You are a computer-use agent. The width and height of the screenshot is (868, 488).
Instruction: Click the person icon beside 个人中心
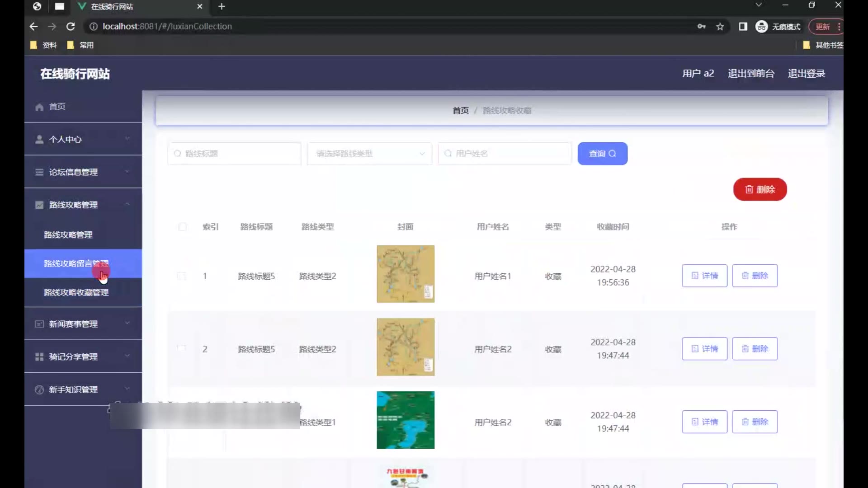(x=39, y=140)
